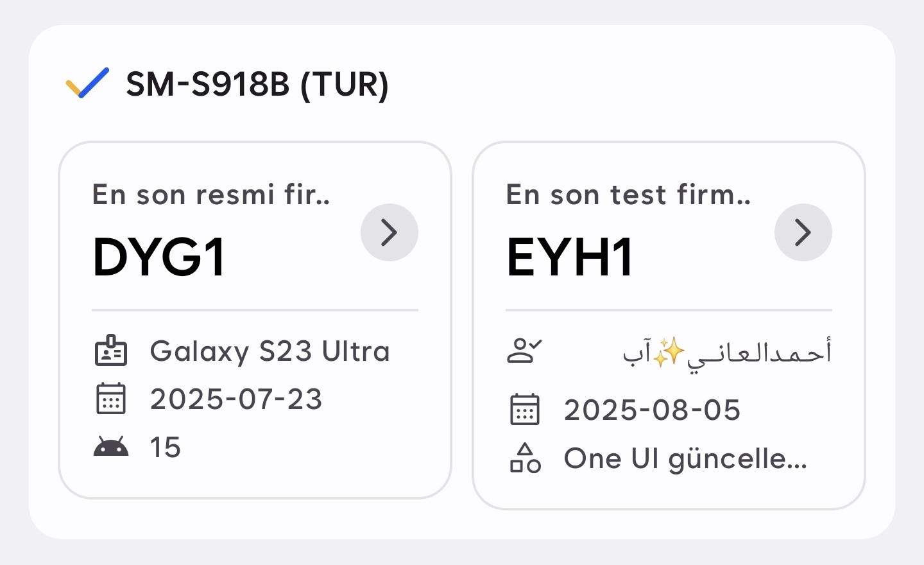Click the DYG1 firmware version text
The width and height of the screenshot is (924, 565).
(159, 257)
